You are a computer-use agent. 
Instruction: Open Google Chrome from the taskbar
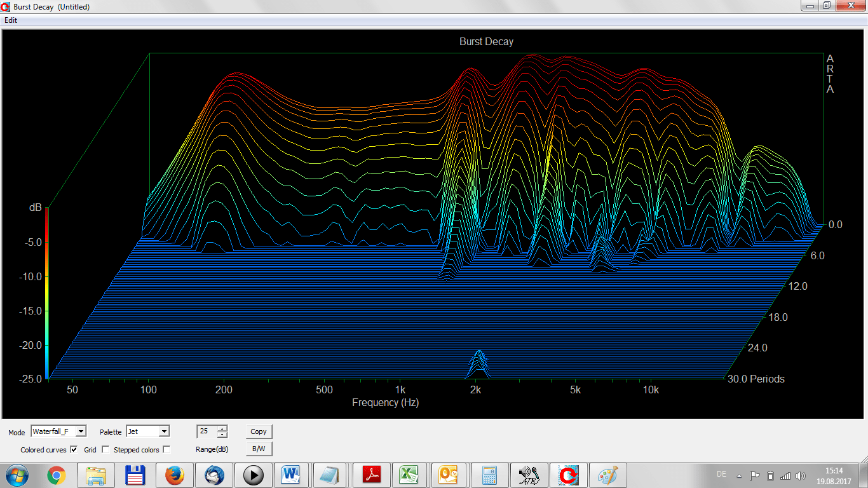pos(57,475)
